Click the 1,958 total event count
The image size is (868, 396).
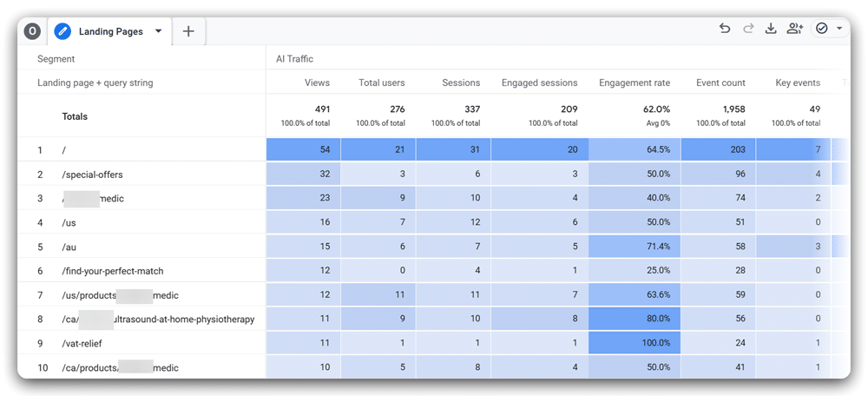(x=733, y=109)
